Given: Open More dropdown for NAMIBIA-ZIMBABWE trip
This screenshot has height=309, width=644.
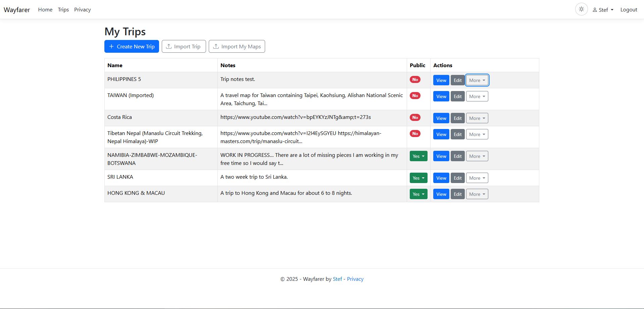Looking at the screenshot, I should pos(477,156).
